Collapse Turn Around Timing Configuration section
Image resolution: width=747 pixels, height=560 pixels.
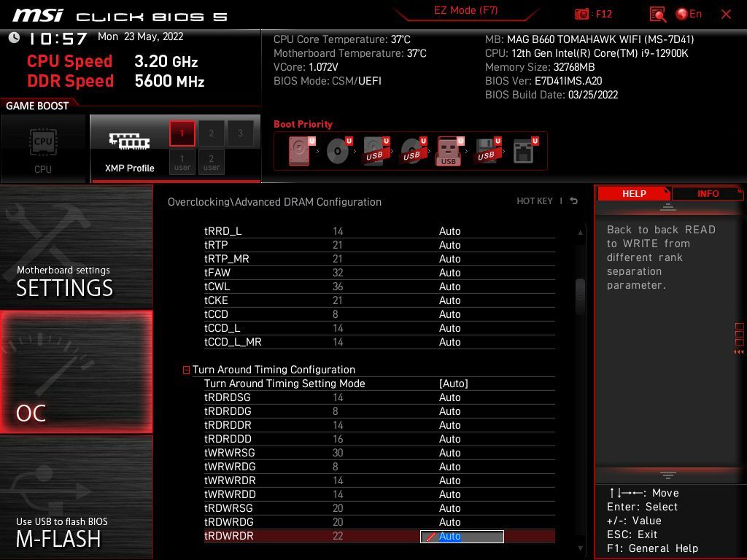[x=186, y=370]
